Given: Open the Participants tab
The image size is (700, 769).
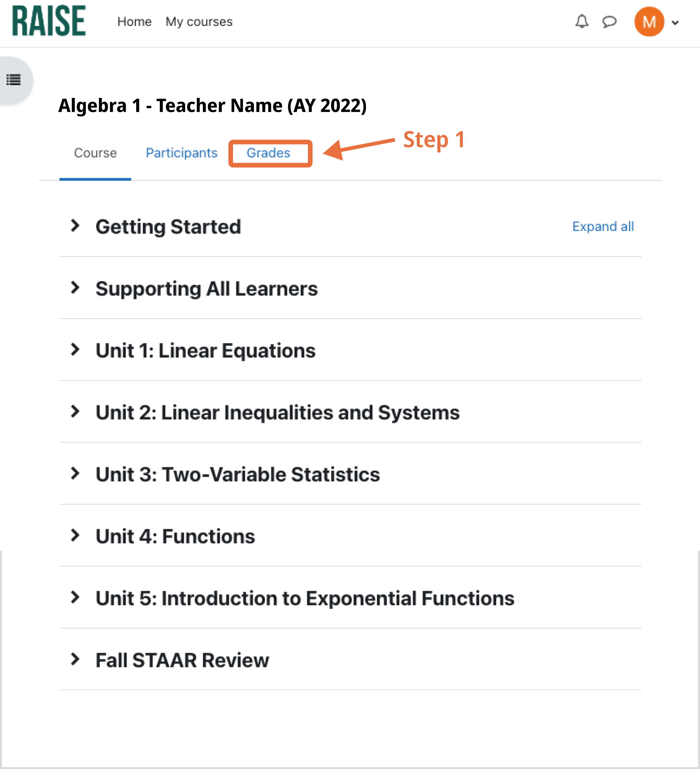Looking at the screenshot, I should click(x=181, y=153).
